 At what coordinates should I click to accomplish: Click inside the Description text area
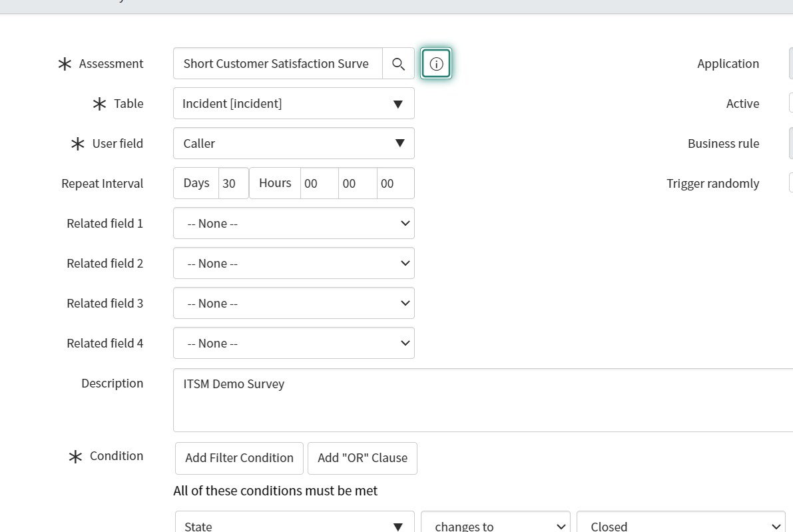tap(483, 401)
